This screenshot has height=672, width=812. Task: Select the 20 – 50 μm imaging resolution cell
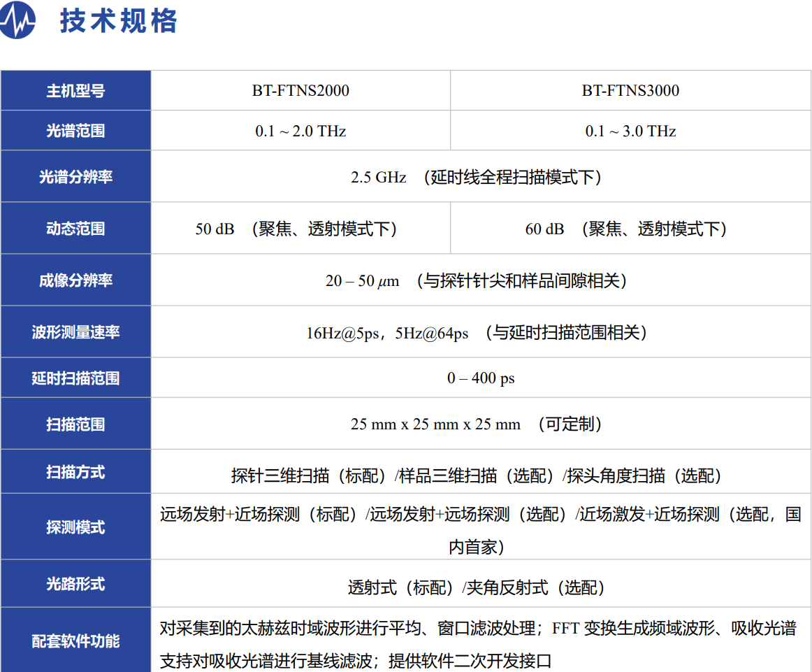[x=481, y=280]
